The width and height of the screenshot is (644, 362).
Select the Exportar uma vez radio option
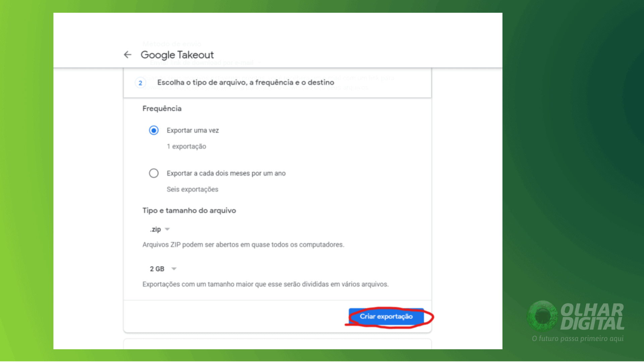coord(154,130)
